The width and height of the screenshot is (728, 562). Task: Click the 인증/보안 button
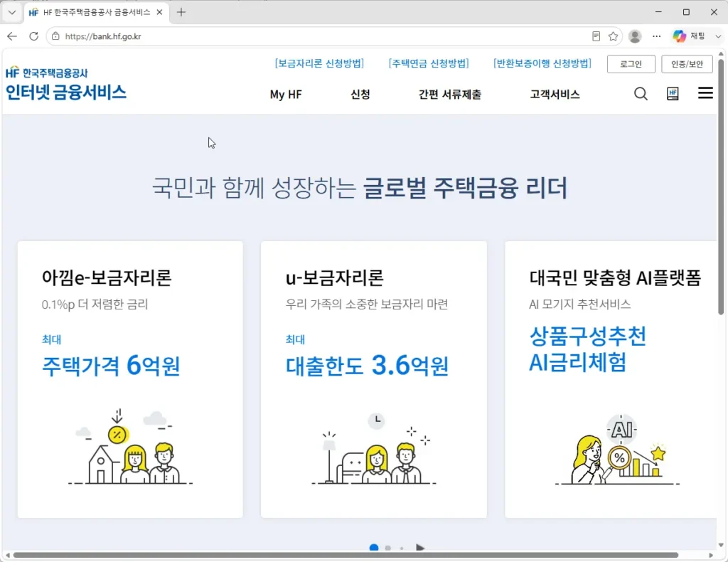687,64
